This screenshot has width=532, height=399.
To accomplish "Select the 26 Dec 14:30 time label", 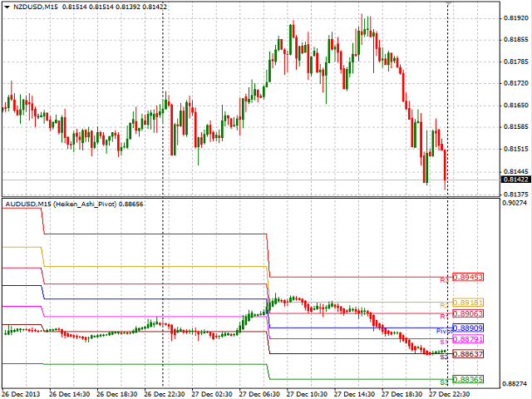I will coord(70,394).
